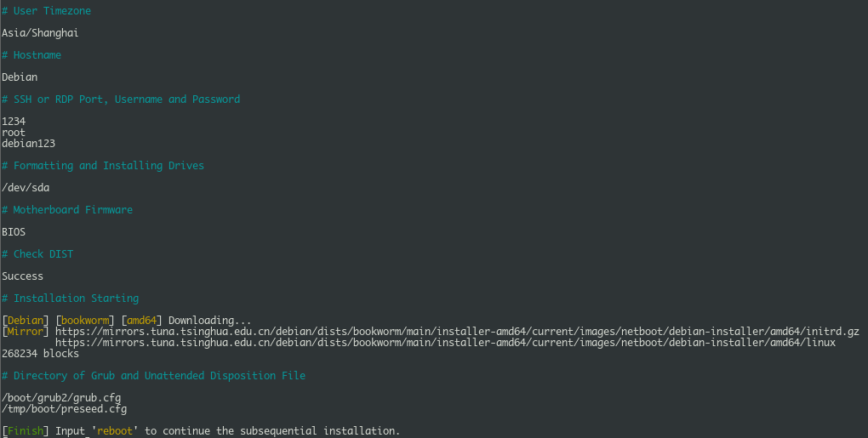Click the SSH or RDP Port heading
Viewport: 868px width, 438px height.
click(x=121, y=100)
